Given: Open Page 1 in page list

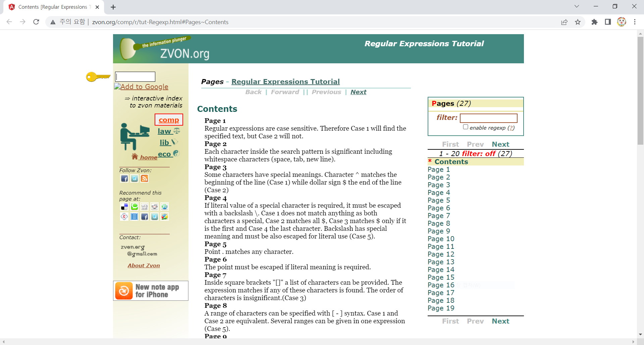Looking at the screenshot, I should coord(439,169).
